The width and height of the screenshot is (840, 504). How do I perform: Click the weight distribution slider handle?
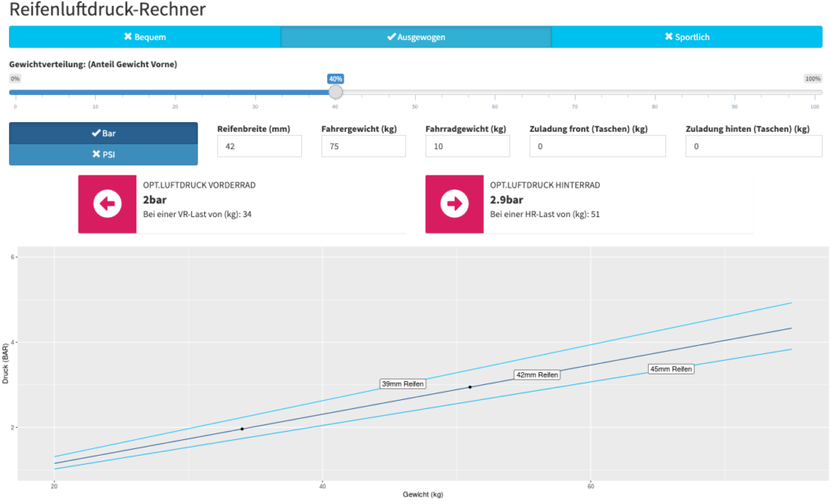coord(336,92)
